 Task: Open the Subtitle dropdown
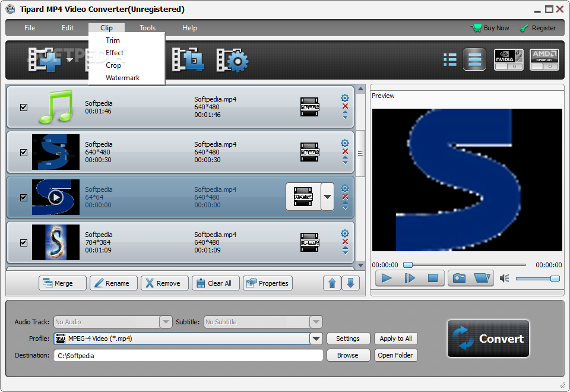[x=316, y=322]
